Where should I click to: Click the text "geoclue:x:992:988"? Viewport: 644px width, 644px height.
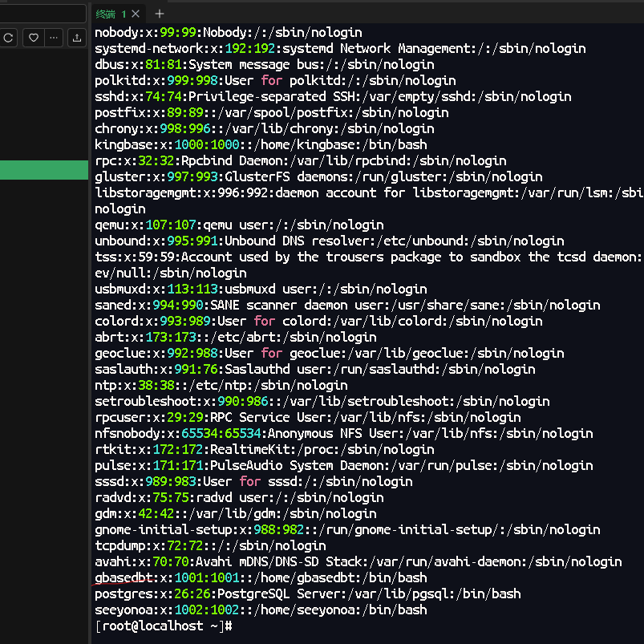point(156,353)
